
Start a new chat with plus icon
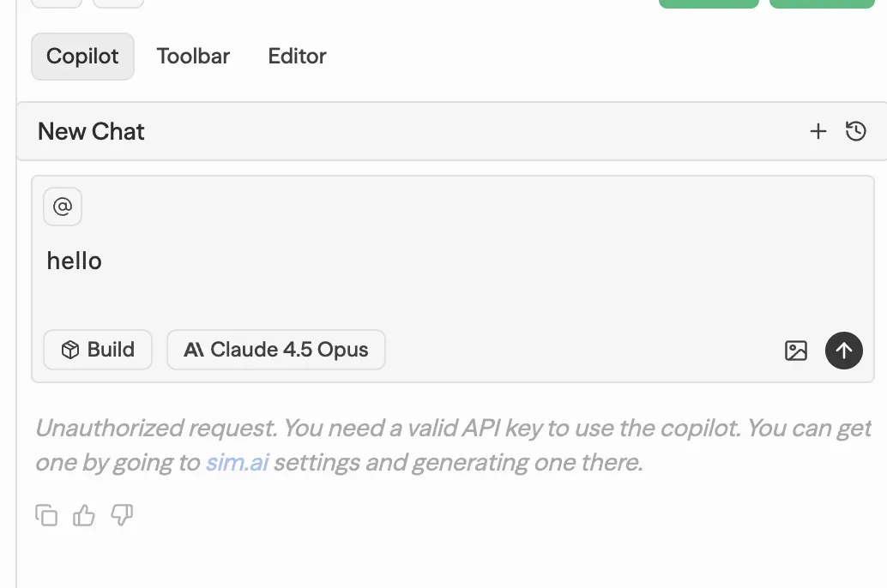[x=818, y=131]
